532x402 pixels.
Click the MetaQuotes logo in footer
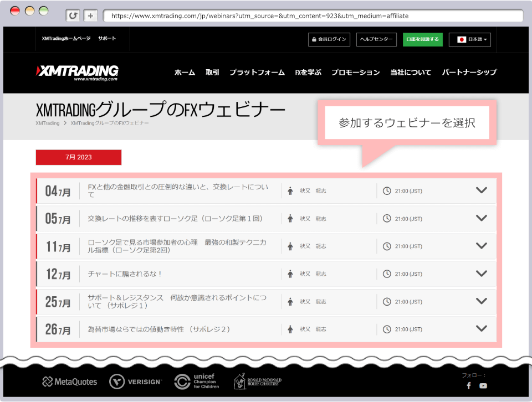[70, 382]
